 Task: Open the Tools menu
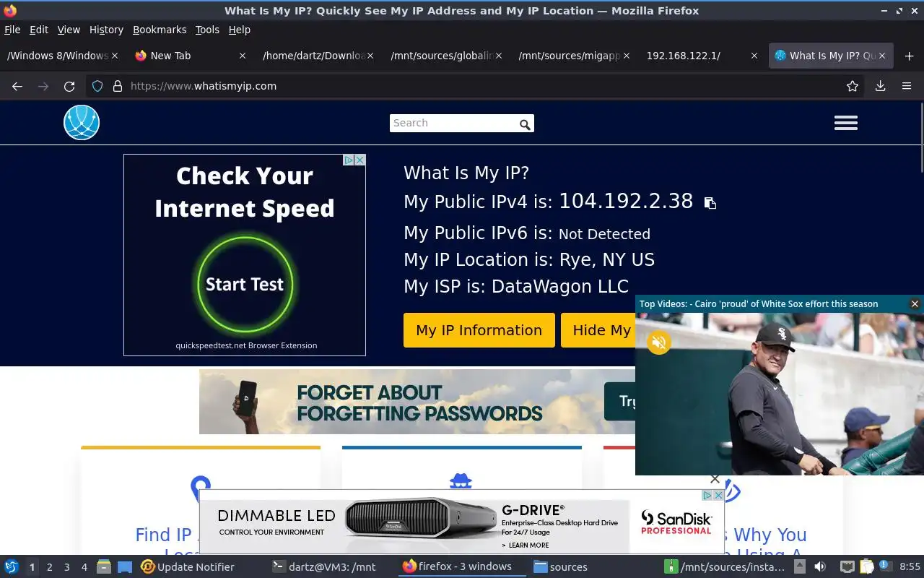pos(207,30)
